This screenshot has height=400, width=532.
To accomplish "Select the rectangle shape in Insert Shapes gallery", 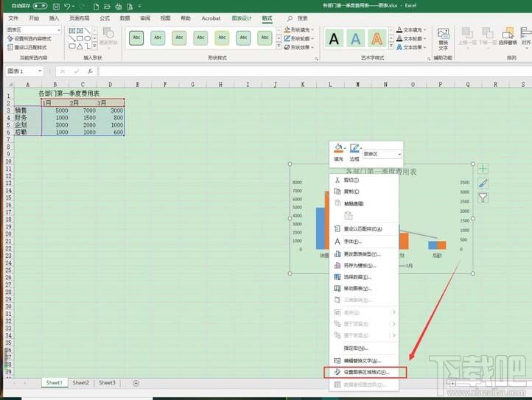I will click(x=80, y=38).
